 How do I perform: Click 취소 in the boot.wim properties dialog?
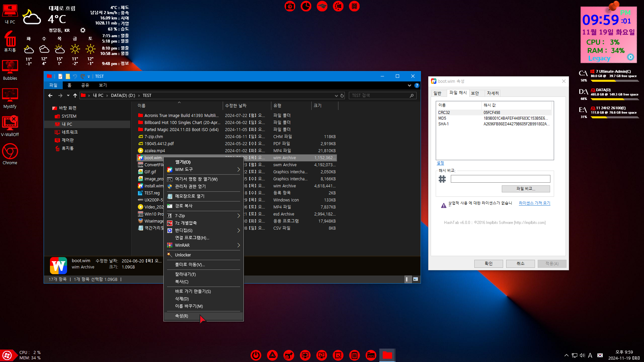coord(521,264)
